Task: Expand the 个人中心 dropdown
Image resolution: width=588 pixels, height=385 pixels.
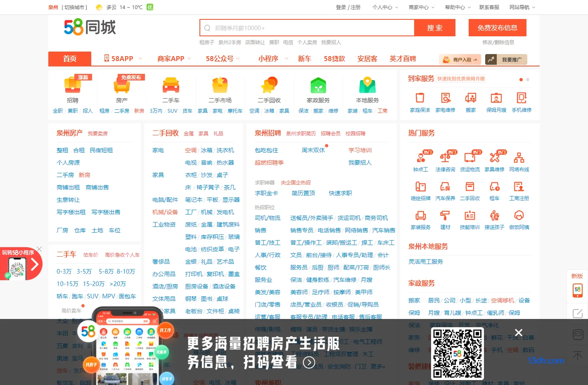Action: tap(385, 7)
